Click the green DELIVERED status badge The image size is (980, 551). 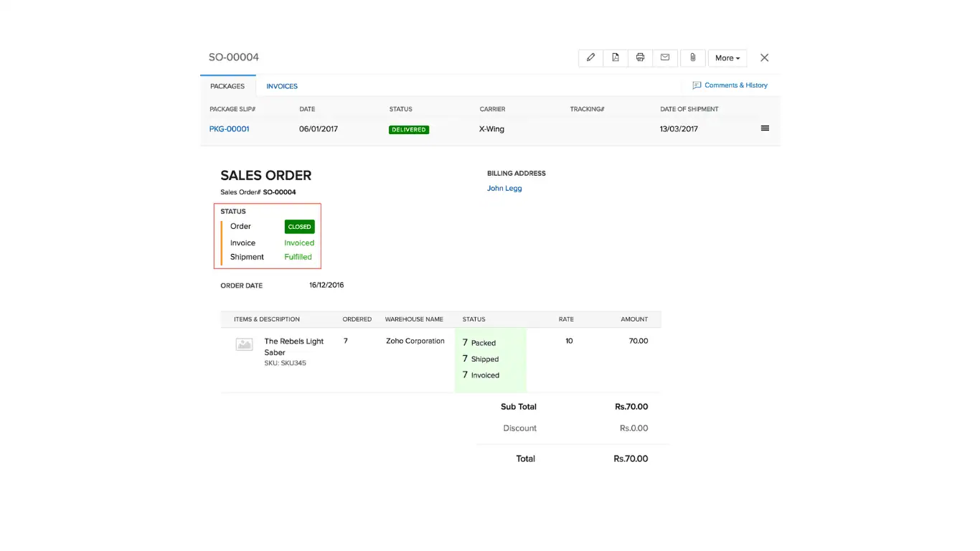(409, 130)
